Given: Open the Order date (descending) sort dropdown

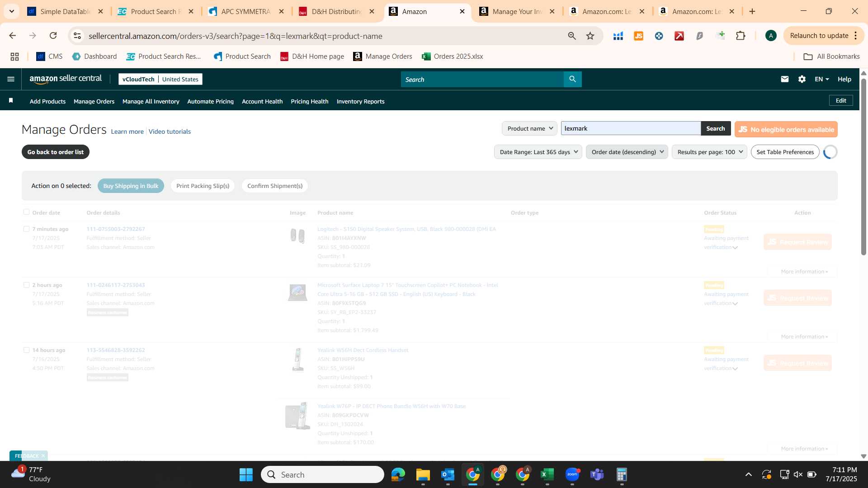Looking at the screenshot, I should click(x=627, y=152).
